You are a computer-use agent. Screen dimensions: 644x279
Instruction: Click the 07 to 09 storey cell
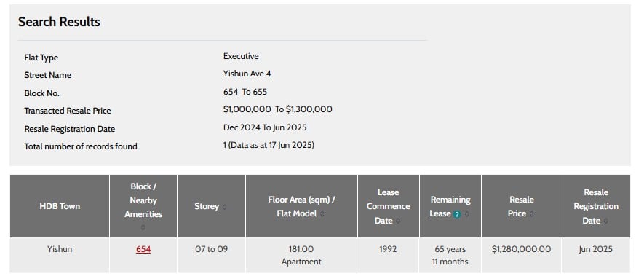tap(211, 255)
